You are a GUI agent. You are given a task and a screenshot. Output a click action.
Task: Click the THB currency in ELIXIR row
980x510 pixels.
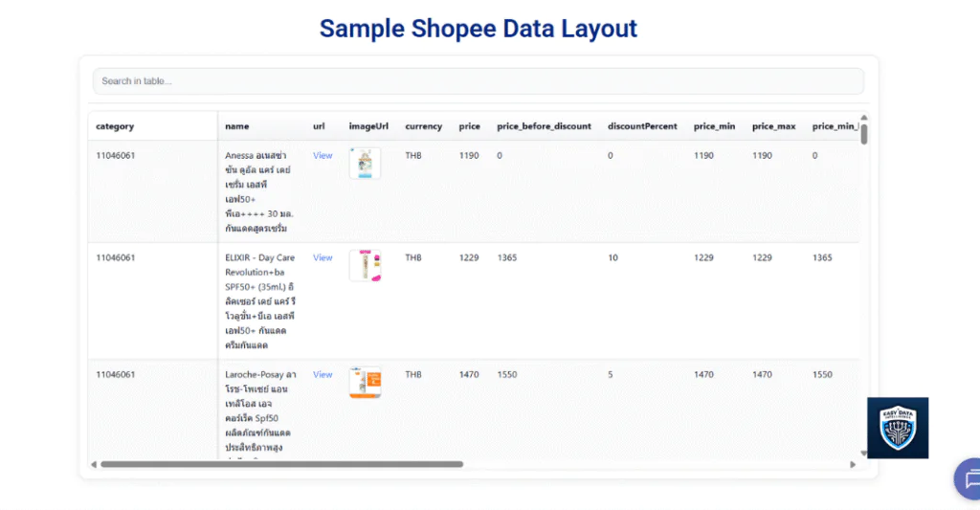413,257
